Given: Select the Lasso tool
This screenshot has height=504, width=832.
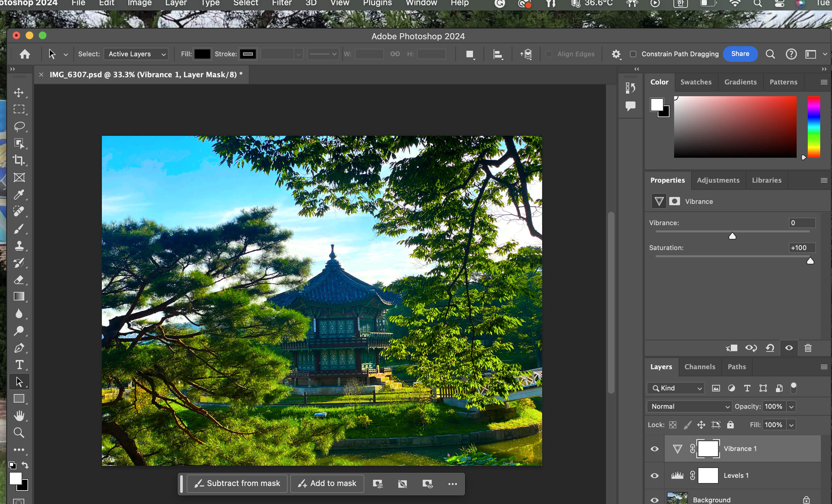Looking at the screenshot, I should 19,127.
